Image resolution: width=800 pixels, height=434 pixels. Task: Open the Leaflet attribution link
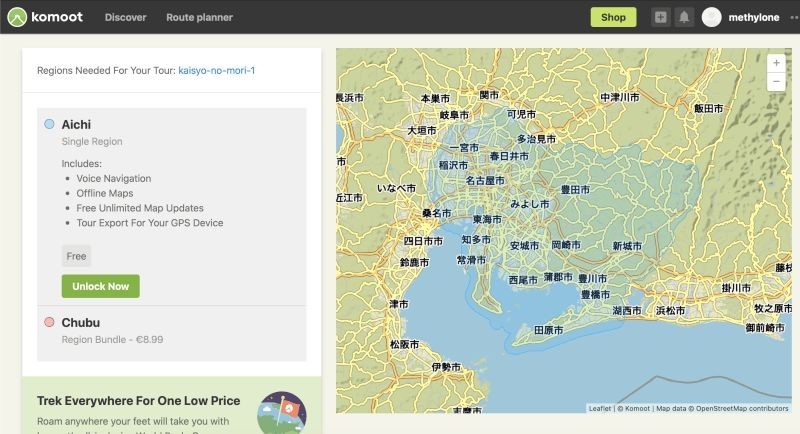pyautogui.click(x=599, y=409)
